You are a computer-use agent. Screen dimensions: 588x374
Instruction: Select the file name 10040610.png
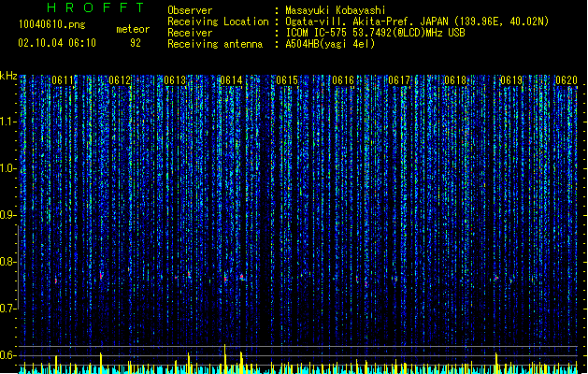tap(52, 24)
